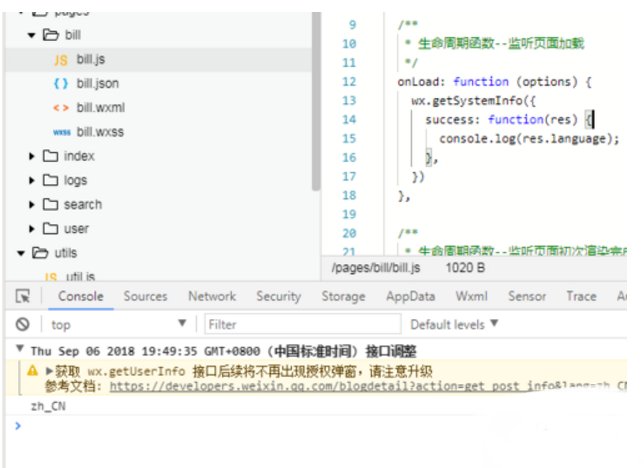Screen dimensions: 644x468
Task: Expand the index folder arrow
Action: 33,157
